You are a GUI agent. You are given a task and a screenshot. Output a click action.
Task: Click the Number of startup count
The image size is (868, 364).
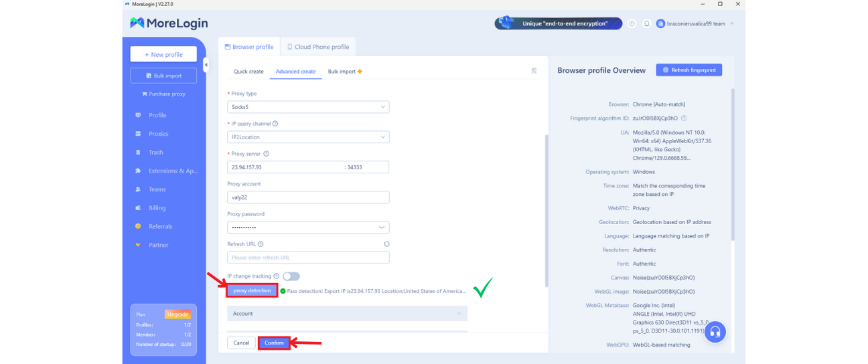(x=186, y=345)
